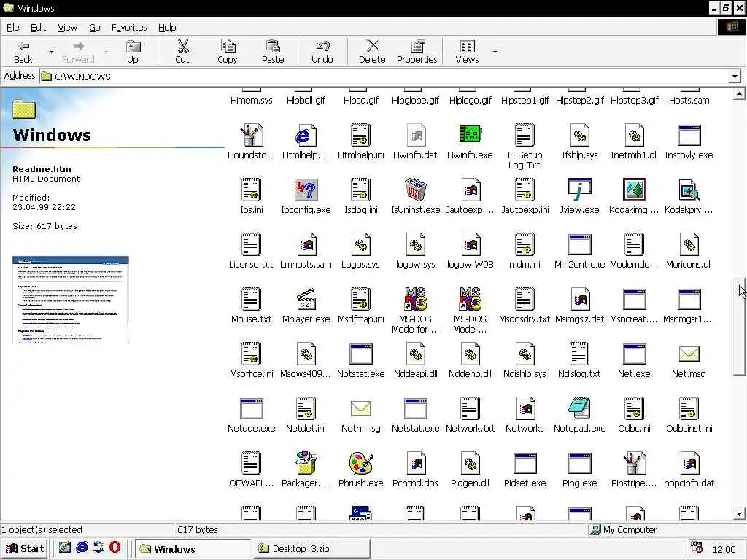Click the Back toolbar button
The width and height of the screenshot is (747, 560).
[23, 52]
